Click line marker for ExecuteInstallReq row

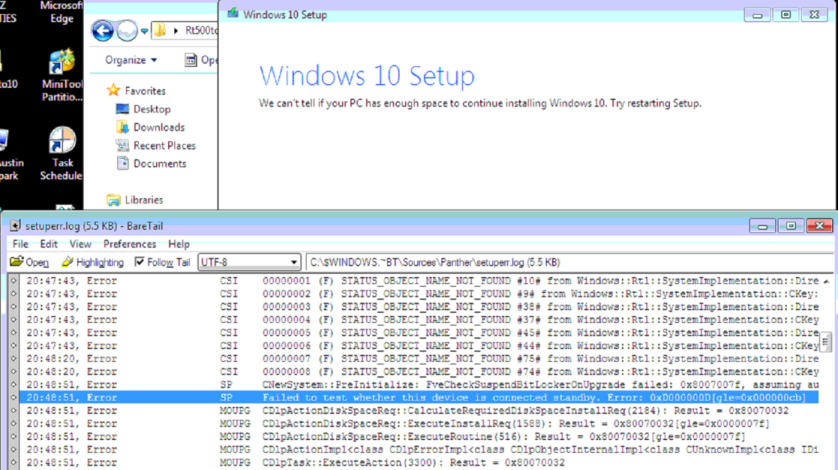tap(13, 423)
